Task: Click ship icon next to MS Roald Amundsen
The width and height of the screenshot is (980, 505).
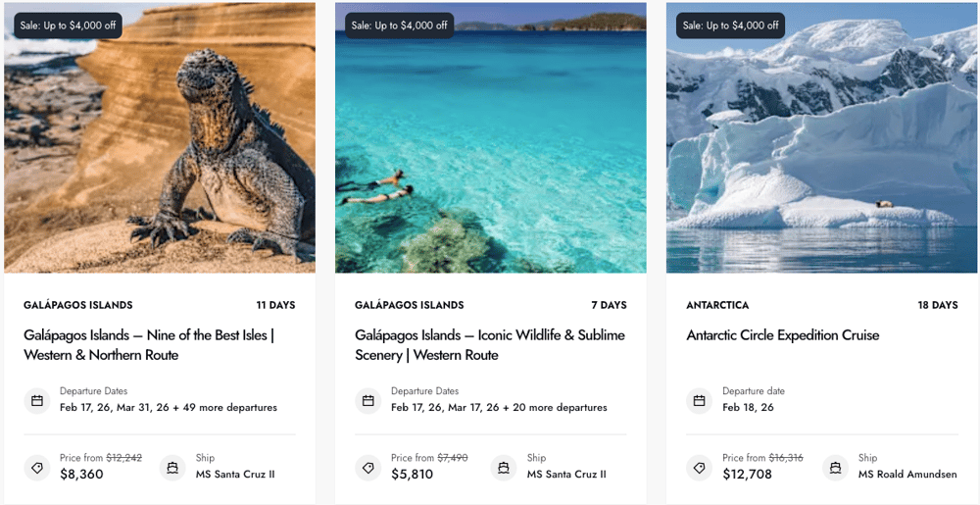Action: (x=836, y=467)
